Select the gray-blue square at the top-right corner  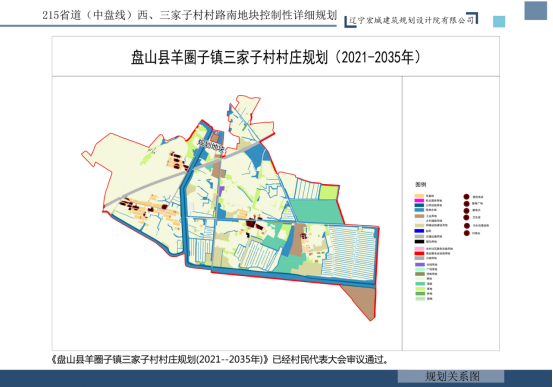tap(535, 11)
